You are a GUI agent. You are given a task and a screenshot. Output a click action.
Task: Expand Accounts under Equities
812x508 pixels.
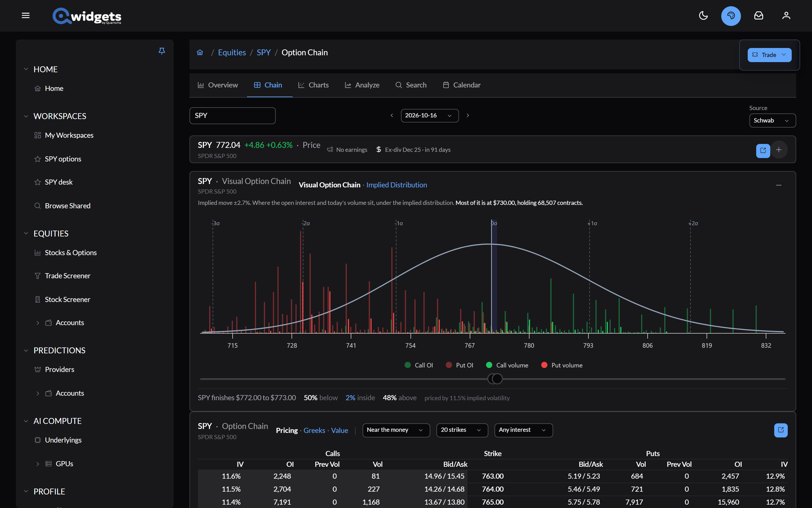pos(37,323)
